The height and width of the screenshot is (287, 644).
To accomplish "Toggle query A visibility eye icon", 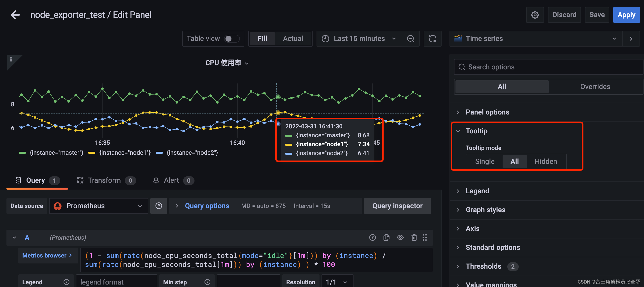I will click(400, 237).
